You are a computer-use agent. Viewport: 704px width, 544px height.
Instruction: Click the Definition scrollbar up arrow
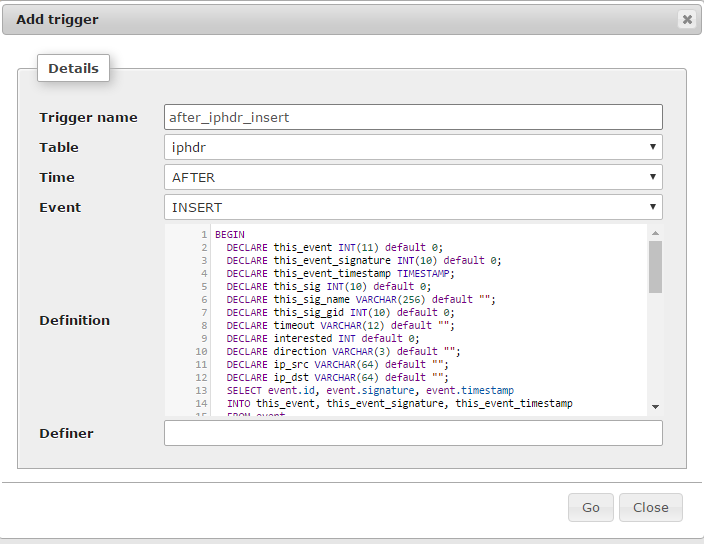pos(655,233)
